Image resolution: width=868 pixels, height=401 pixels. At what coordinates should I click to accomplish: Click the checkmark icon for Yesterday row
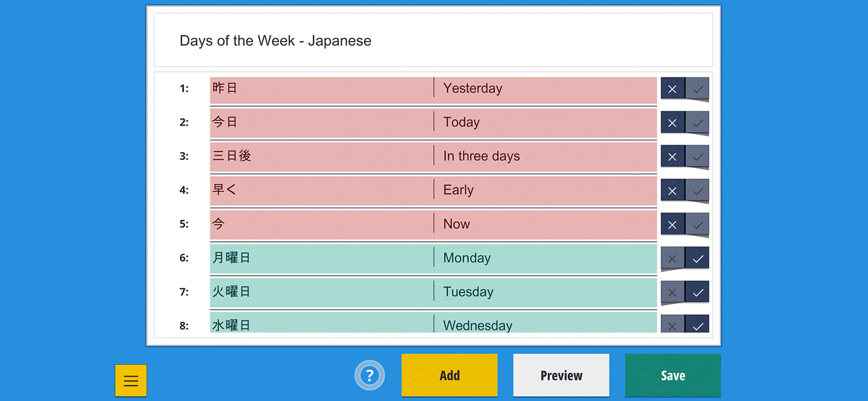pos(697,89)
